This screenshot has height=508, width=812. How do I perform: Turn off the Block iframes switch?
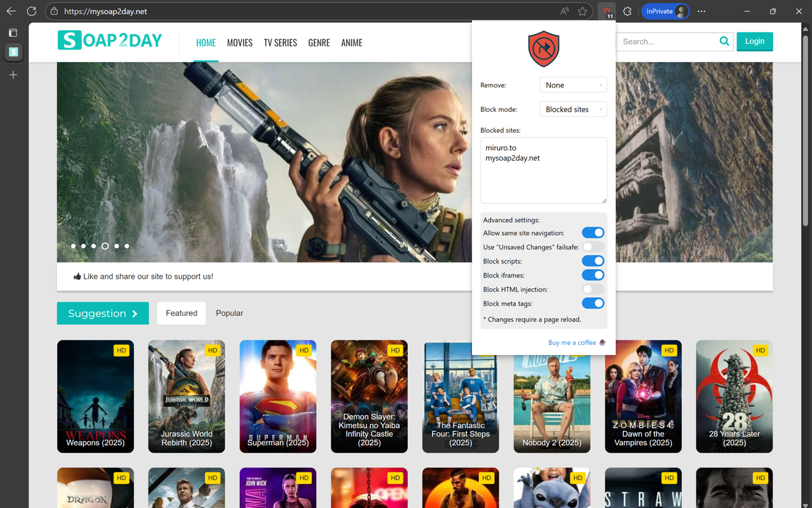click(x=593, y=275)
